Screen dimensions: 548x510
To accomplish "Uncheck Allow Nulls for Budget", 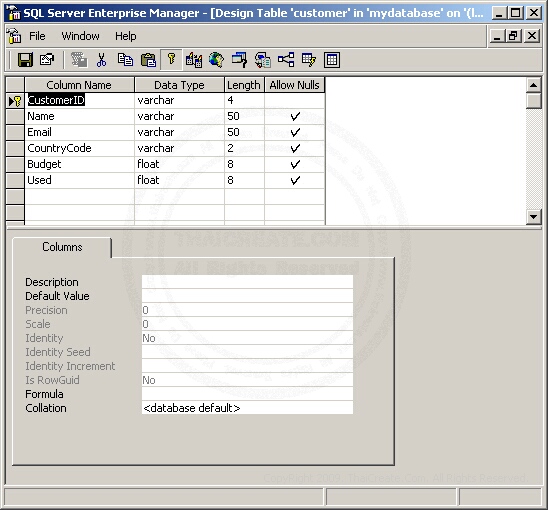I will [x=295, y=164].
